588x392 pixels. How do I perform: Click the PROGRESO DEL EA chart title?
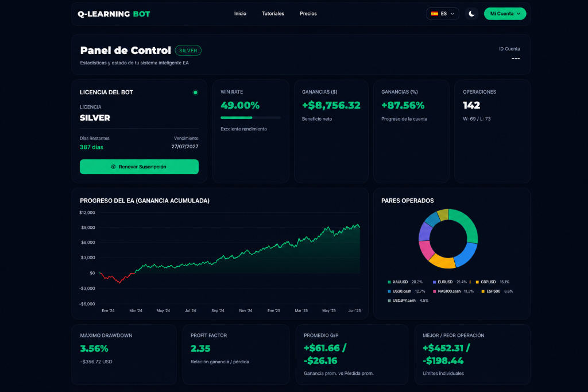pyautogui.click(x=144, y=201)
